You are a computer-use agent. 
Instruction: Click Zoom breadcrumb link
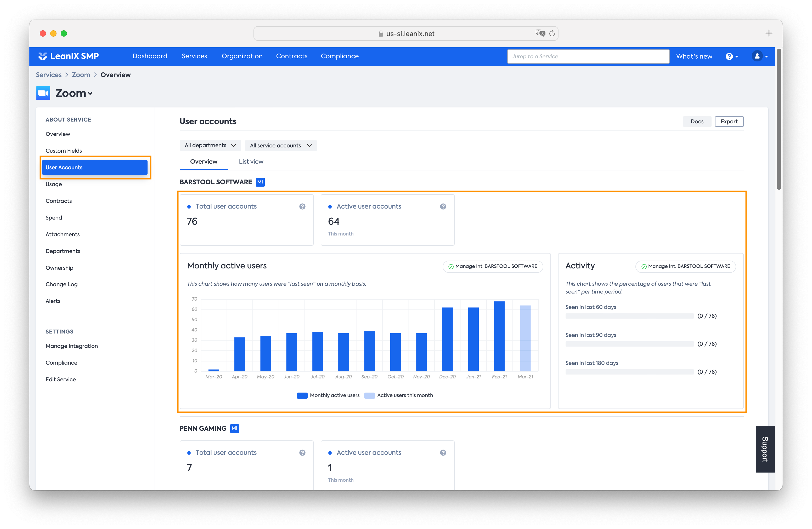[81, 75]
